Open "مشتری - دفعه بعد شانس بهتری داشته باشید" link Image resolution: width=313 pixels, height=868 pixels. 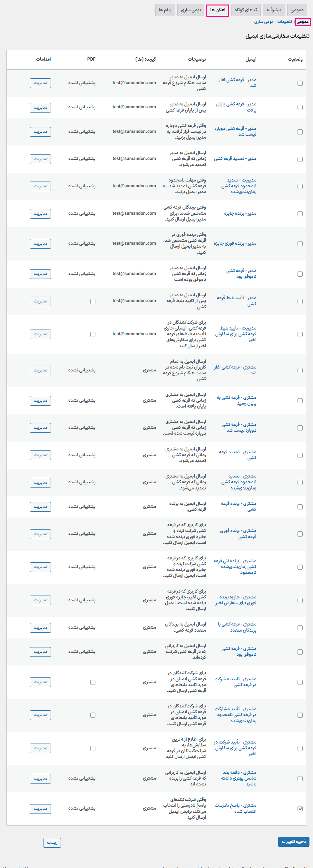tap(239, 778)
